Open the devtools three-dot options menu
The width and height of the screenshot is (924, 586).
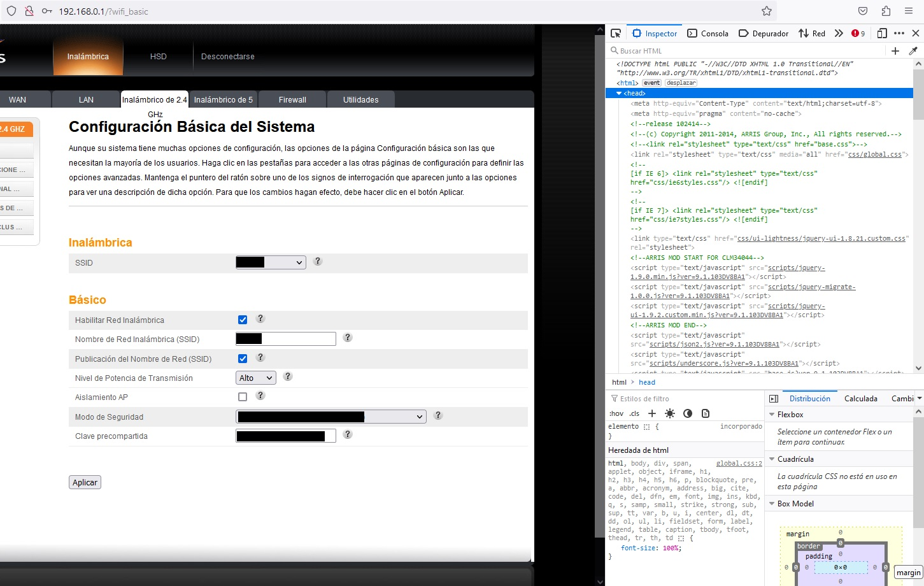pyautogui.click(x=899, y=33)
